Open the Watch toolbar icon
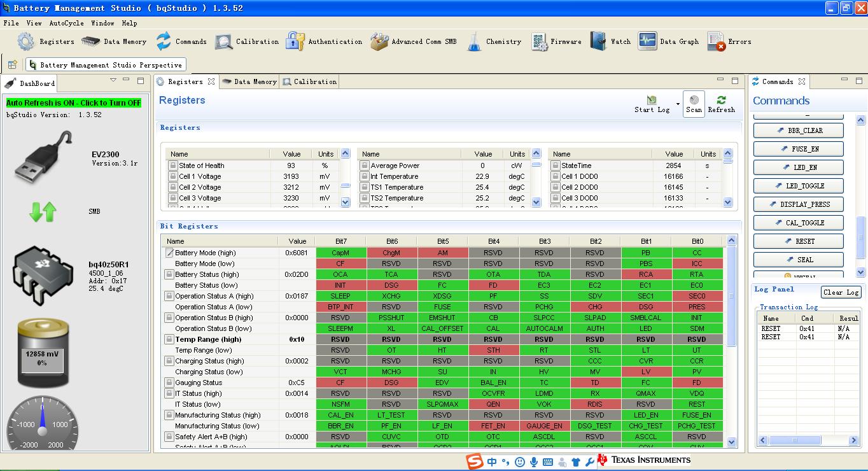 598,41
